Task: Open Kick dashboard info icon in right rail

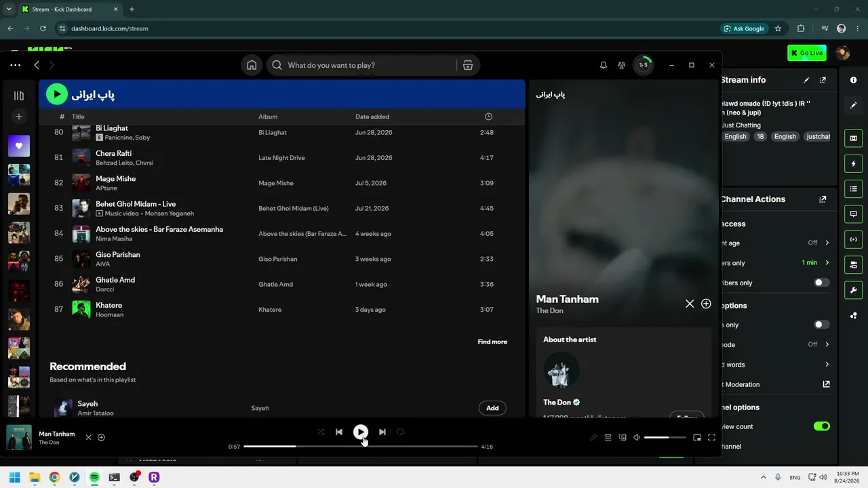Action: (x=853, y=80)
